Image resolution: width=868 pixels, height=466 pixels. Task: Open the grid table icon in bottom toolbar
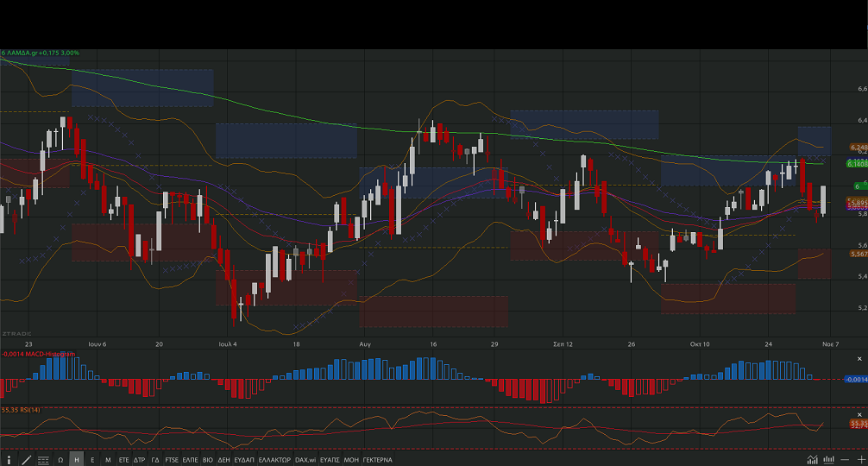coord(43,459)
